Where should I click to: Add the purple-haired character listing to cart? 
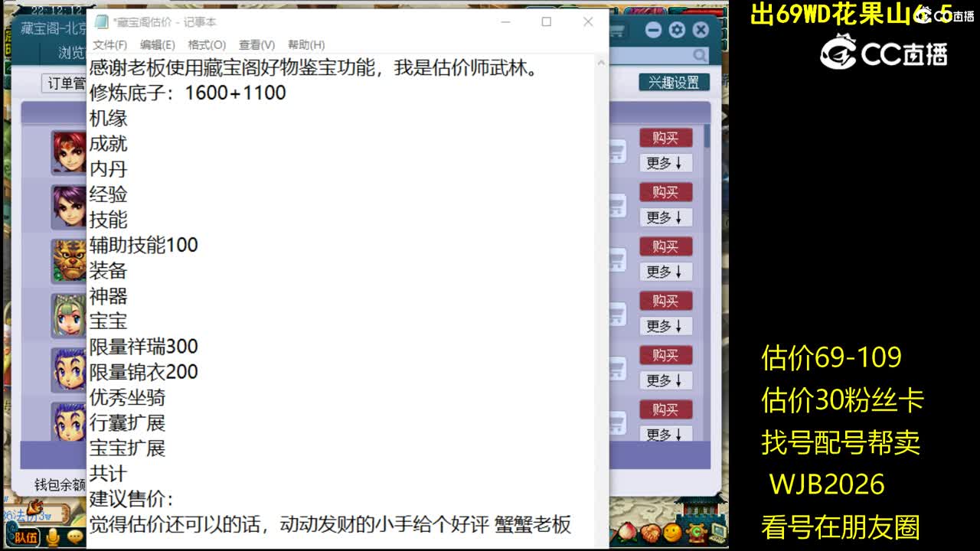coord(617,206)
